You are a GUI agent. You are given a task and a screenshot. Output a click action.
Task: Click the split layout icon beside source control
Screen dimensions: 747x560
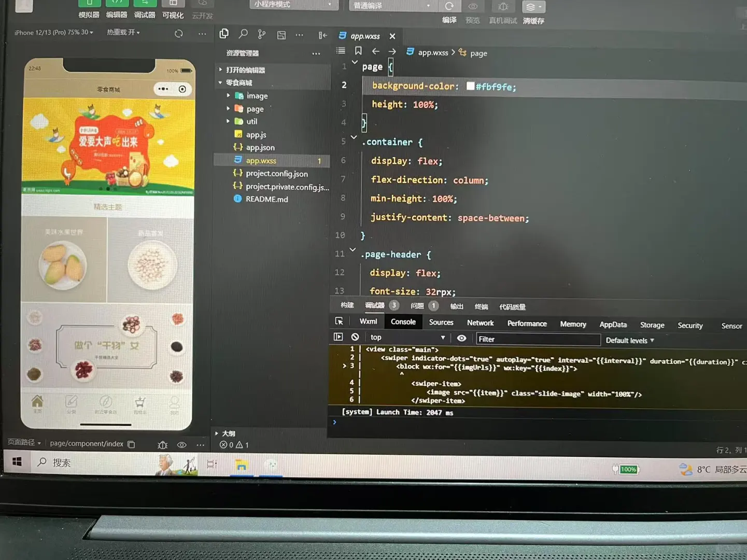pyautogui.click(x=281, y=35)
